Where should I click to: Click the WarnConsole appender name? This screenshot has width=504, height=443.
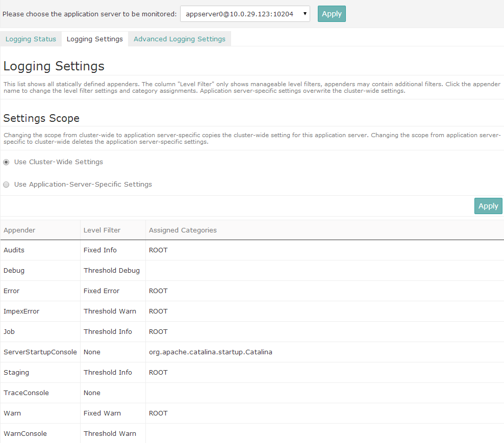pyautogui.click(x=25, y=433)
